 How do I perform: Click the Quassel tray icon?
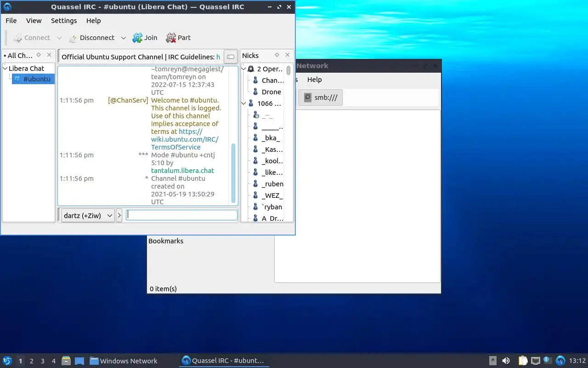pyautogui.click(x=560, y=361)
